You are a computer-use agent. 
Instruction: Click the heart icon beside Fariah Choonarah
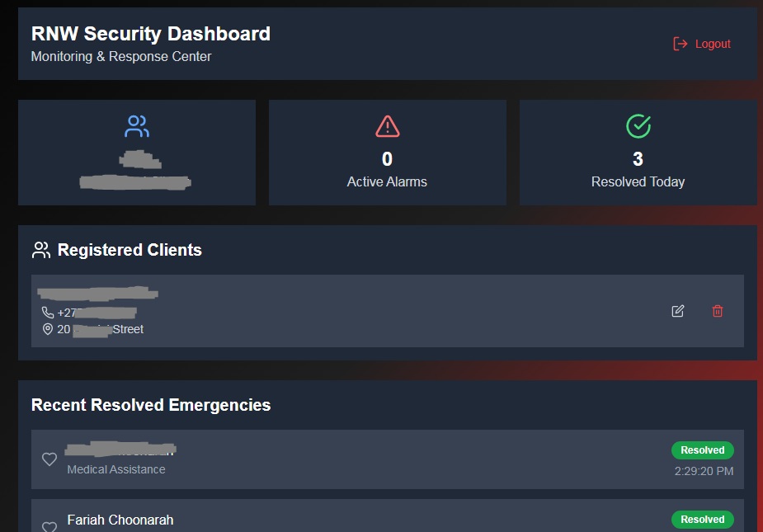[49, 526]
